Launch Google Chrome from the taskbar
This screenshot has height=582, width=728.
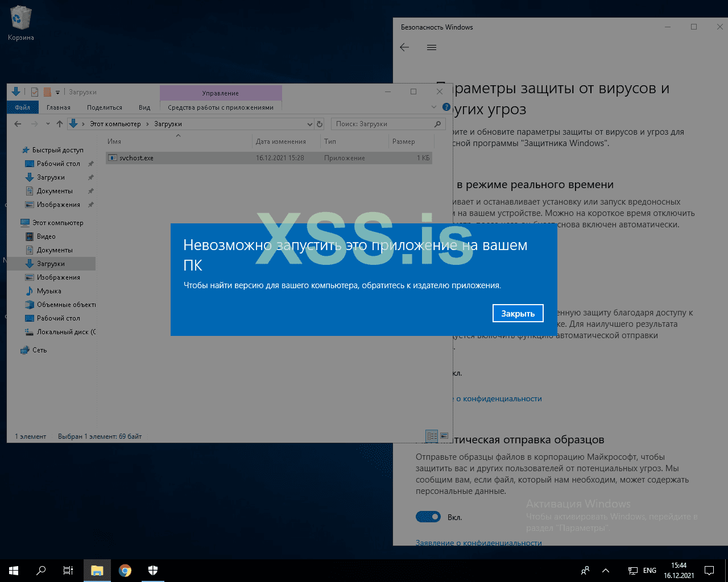125,571
